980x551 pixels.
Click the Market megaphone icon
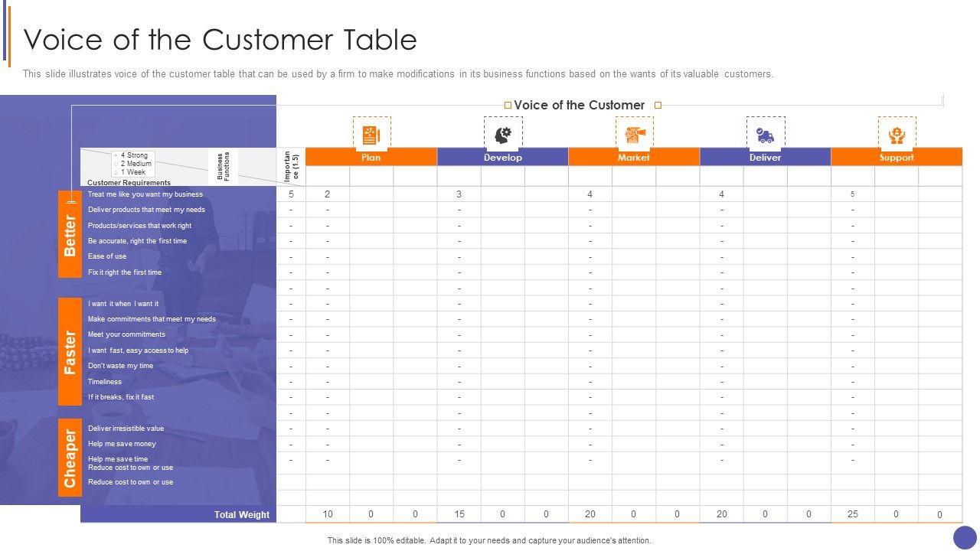pyautogui.click(x=634, y=135)
